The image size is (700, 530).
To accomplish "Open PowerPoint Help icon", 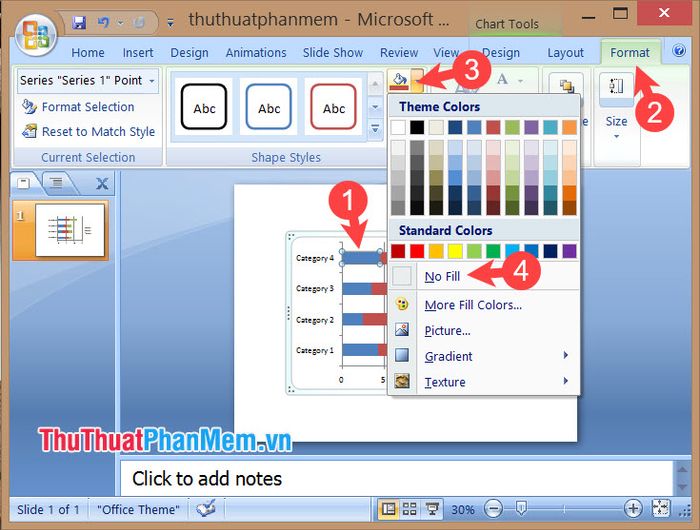I will click(679, 50).
